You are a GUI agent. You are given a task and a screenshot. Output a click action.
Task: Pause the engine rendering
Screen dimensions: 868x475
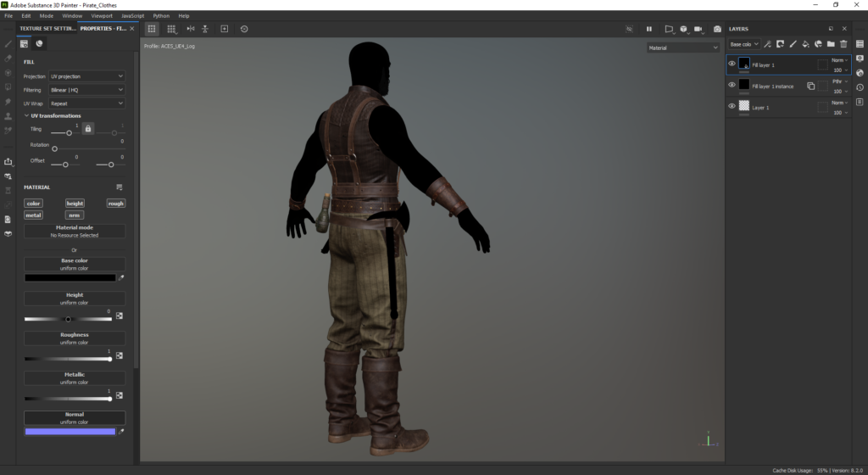tap(648, 29)
